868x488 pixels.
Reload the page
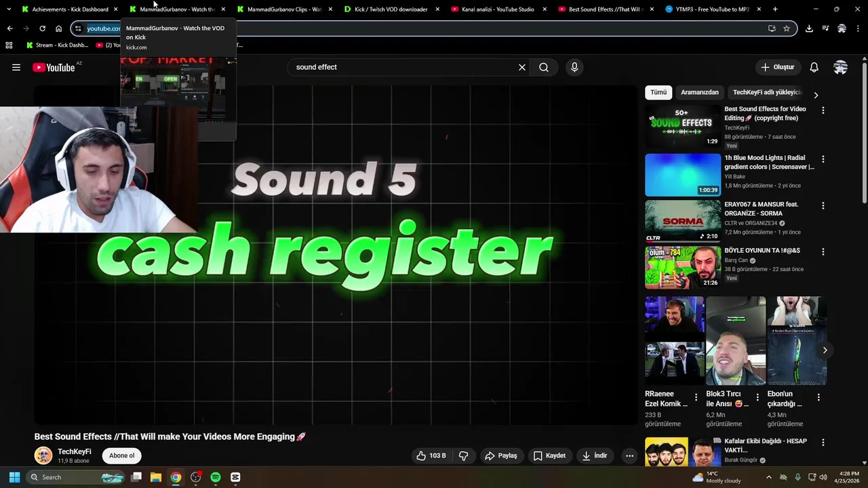coord(42,28)
